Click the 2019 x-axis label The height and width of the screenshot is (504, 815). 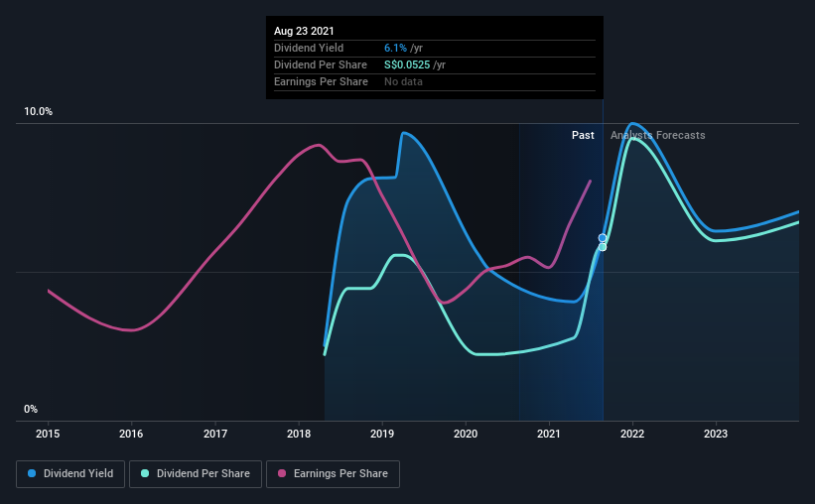382,434
